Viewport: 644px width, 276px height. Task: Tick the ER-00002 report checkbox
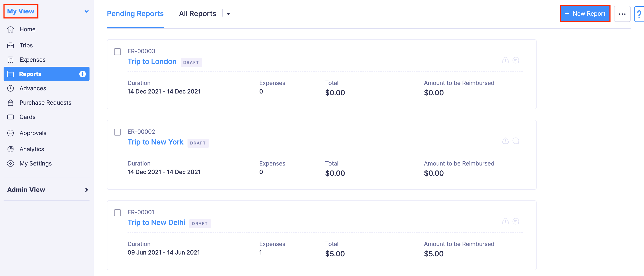pyautogui.click(x=117, y=132)
